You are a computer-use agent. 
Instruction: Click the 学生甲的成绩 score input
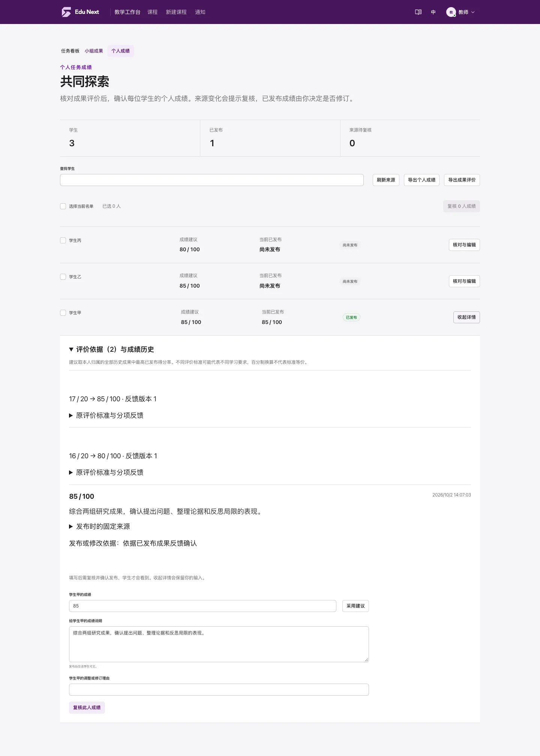point(202,606)
